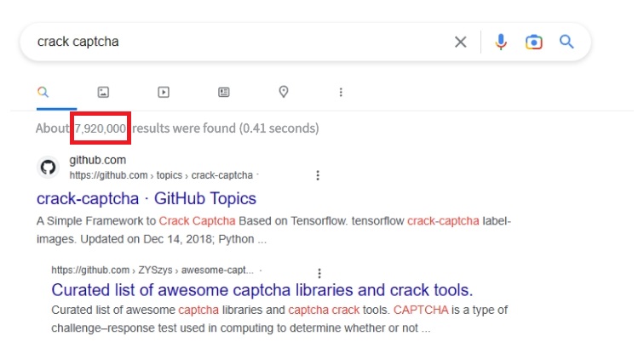This screenshot has height=359, width=644.
Task: Click the github.com topics crack-captcha URL
Action: (161, 175)
